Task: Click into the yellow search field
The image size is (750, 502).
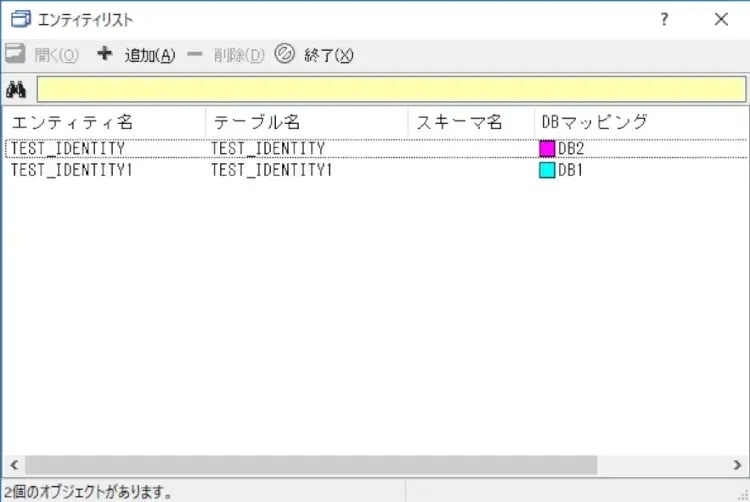Action: (390, 89)
